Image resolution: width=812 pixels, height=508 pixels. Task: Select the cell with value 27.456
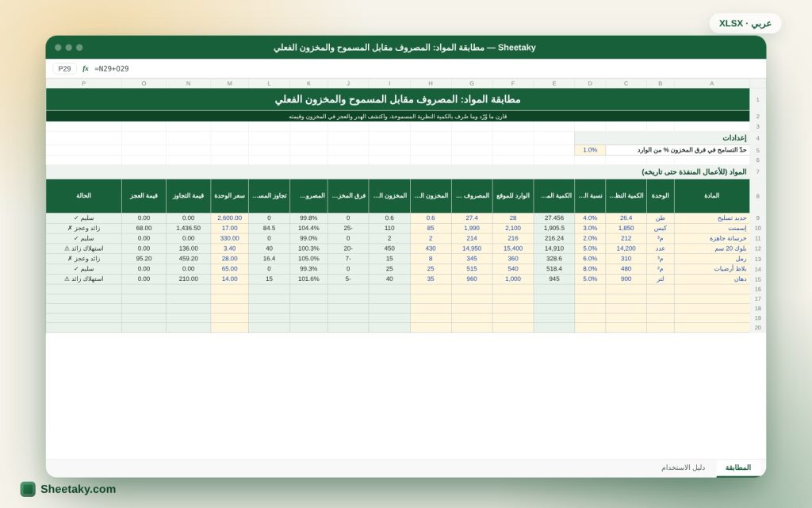[554, 218]
